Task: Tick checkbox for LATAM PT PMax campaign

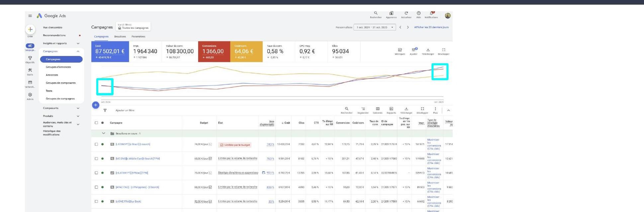Action: (x=97, y=173)
